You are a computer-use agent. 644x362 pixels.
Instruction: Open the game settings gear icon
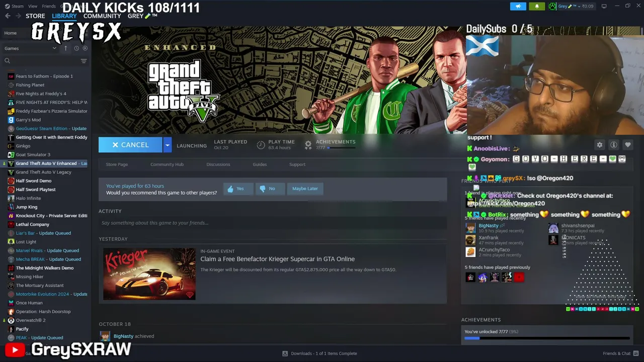tap(600, 145)
